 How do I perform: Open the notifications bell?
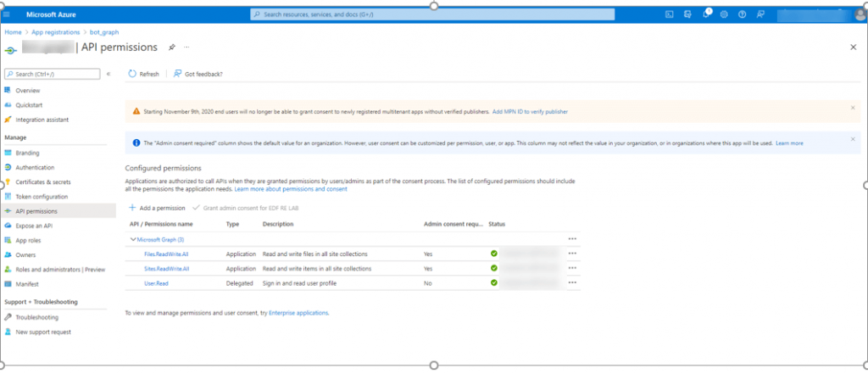[x=706, y=14]
